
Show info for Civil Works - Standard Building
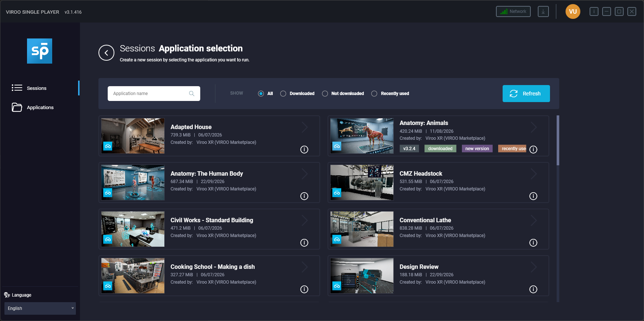(304, 243)
